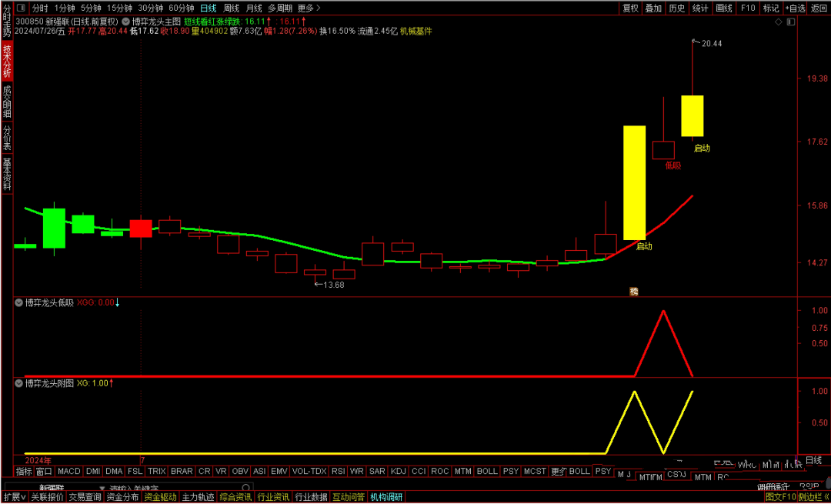Image resolution: width=831 pixels, height=504 pixels.
Task: Expand the 更多 periods menu
Action: click(x=309, y=8)
